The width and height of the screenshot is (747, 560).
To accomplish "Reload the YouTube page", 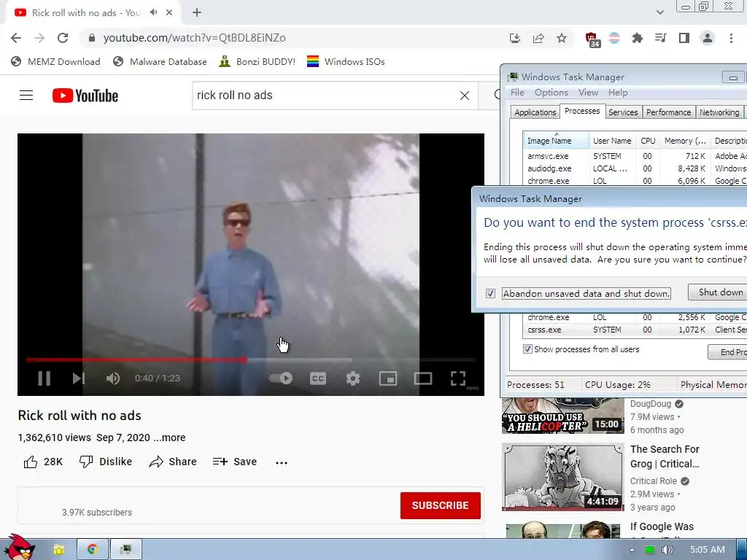I will point(63,38).
